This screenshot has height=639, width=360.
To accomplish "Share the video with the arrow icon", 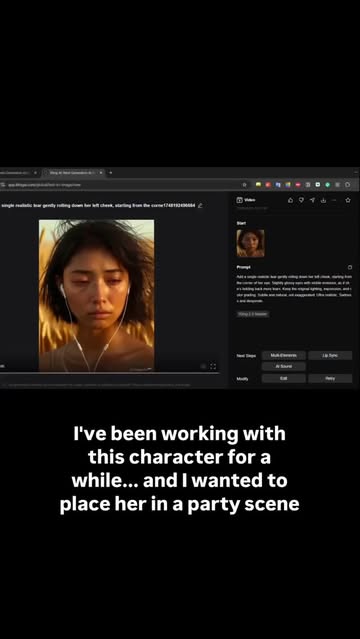I will coord(312,200).
